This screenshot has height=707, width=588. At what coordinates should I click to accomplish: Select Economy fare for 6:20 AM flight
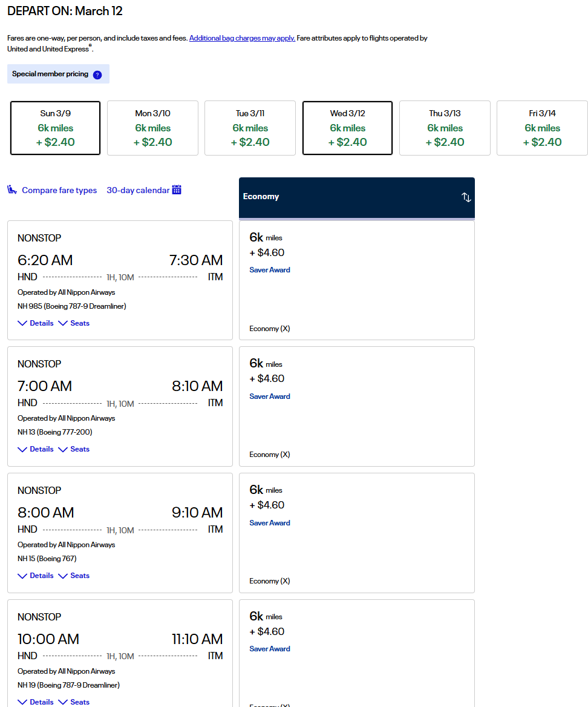pyautogui.click(x=356, y=280)
